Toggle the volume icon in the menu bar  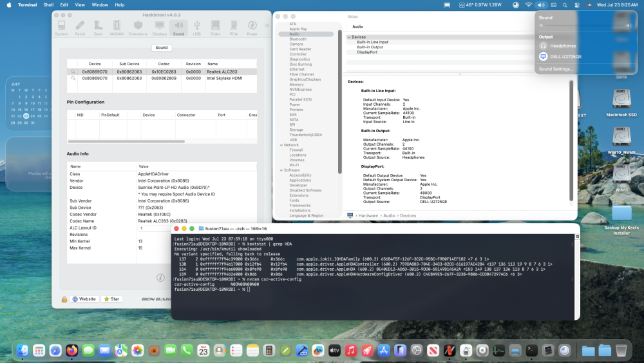(x=542, y=5)
